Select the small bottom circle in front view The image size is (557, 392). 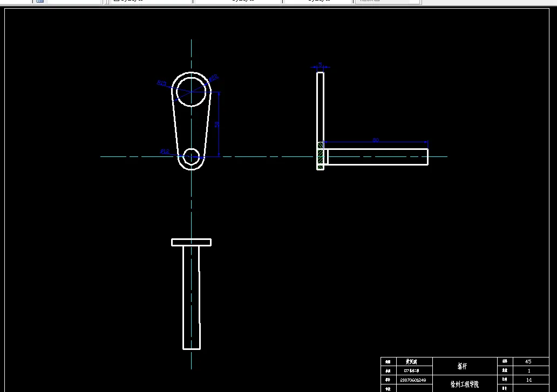pyautogui.click(x=191, y=157)
